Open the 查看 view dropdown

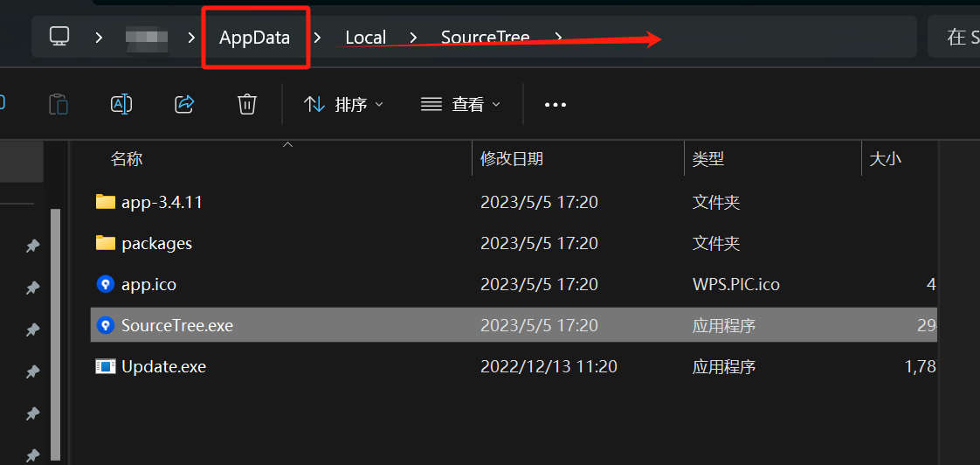click(x=461, y=104)
